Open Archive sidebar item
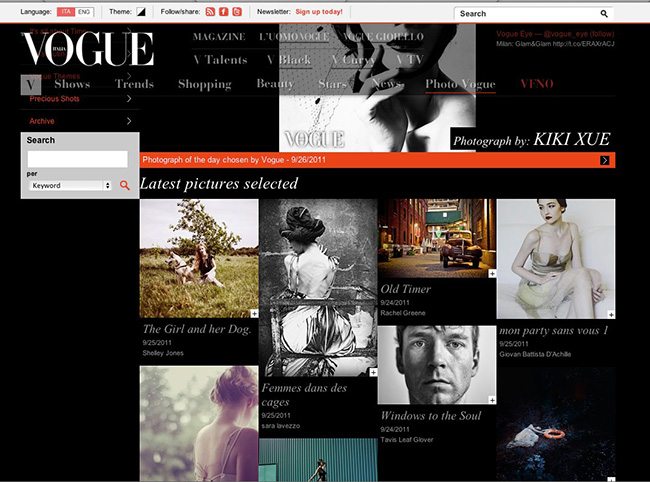 click(41, 121)
